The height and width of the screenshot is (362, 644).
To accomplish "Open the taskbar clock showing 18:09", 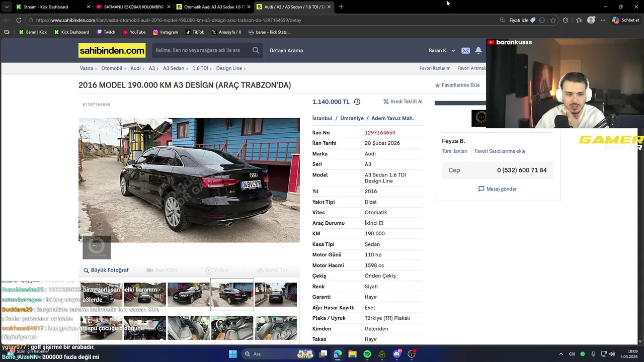I will (x=629, y=354).
